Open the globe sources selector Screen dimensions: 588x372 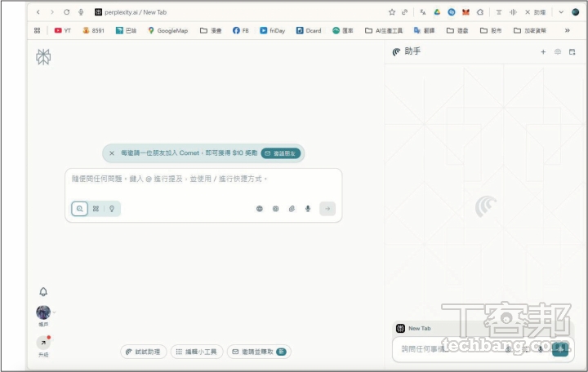[260, 209]
